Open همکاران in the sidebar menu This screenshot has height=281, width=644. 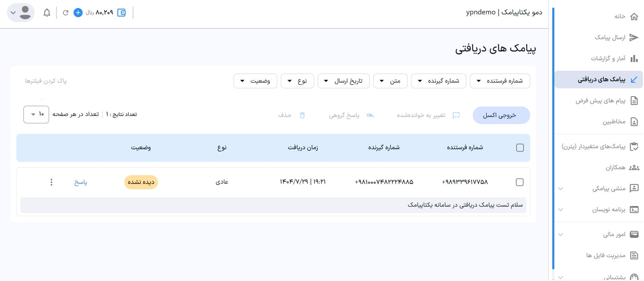pos(615,167)
